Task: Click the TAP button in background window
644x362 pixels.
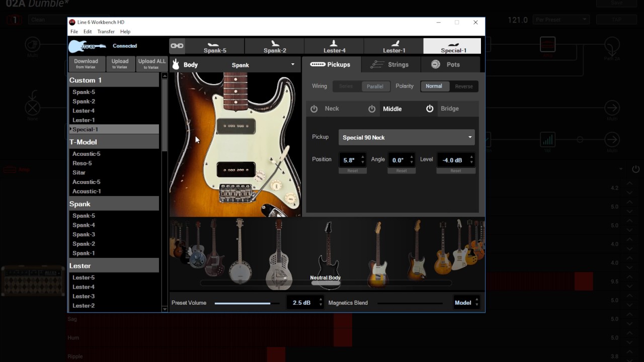Action: [616, 20]
